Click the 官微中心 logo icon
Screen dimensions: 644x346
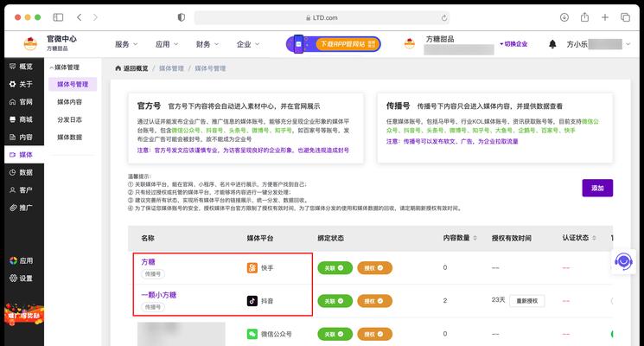coord(30,43)
